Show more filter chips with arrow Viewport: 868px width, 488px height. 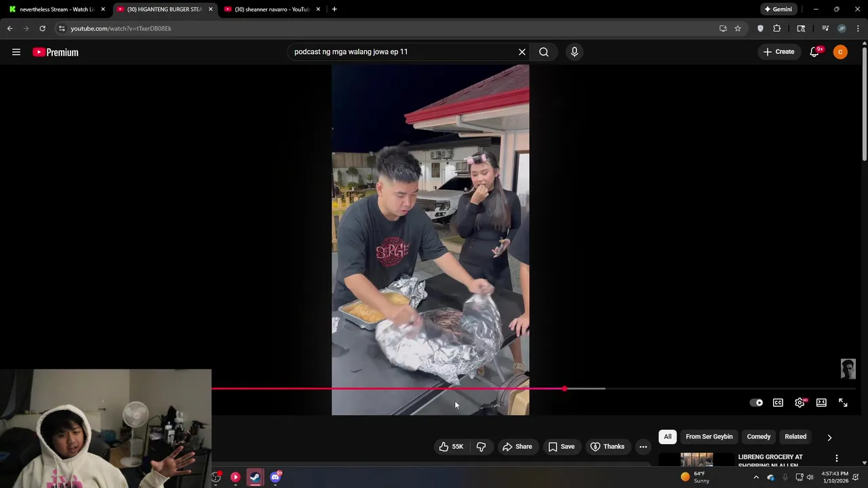(829, 437)
